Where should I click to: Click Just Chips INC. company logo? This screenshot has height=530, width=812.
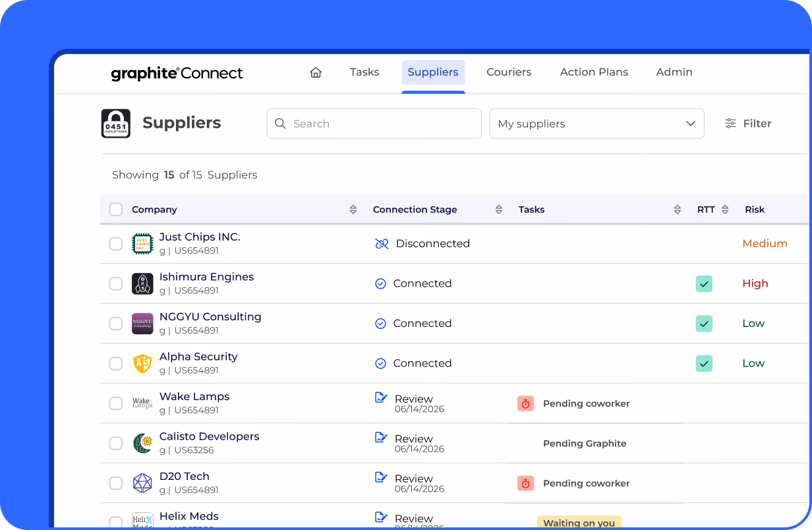pyautogui.click(x=142, y=244)
